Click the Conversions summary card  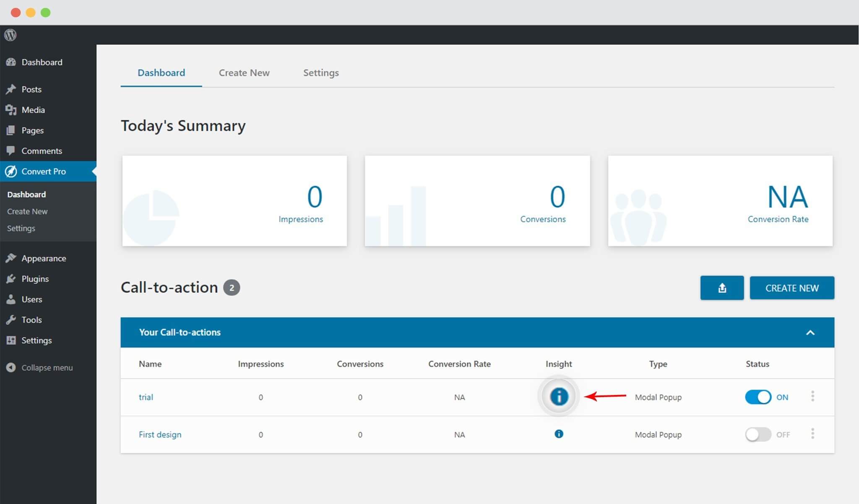click(x=477, y=201)
